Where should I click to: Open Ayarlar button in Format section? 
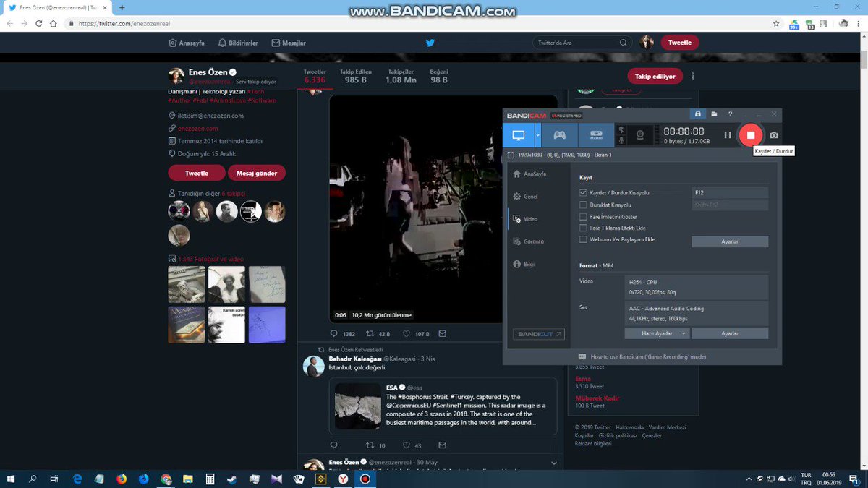729,333
